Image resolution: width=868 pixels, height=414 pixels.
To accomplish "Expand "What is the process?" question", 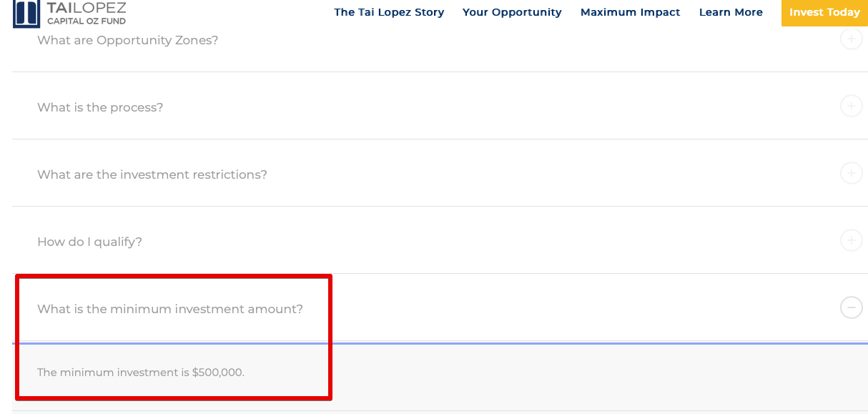I will tap(440, 106).
